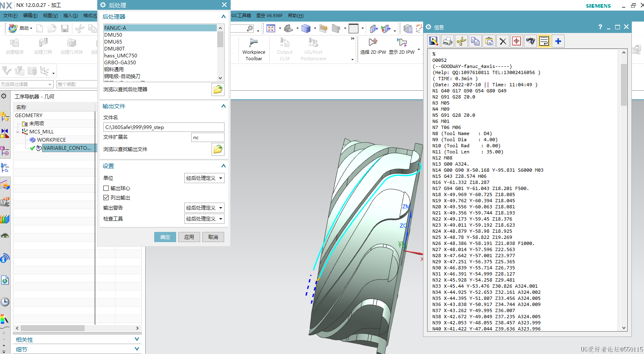Select GRBO-GA350 in the postprocessor list
The height and width of the screenshot is (354, 644).
point(160,63)
